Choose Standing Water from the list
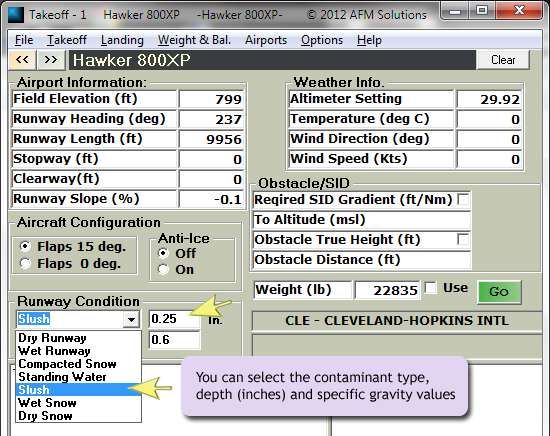The height and width of the screenshot is (436, 550). pyautogui.click(x=79, y=377)
